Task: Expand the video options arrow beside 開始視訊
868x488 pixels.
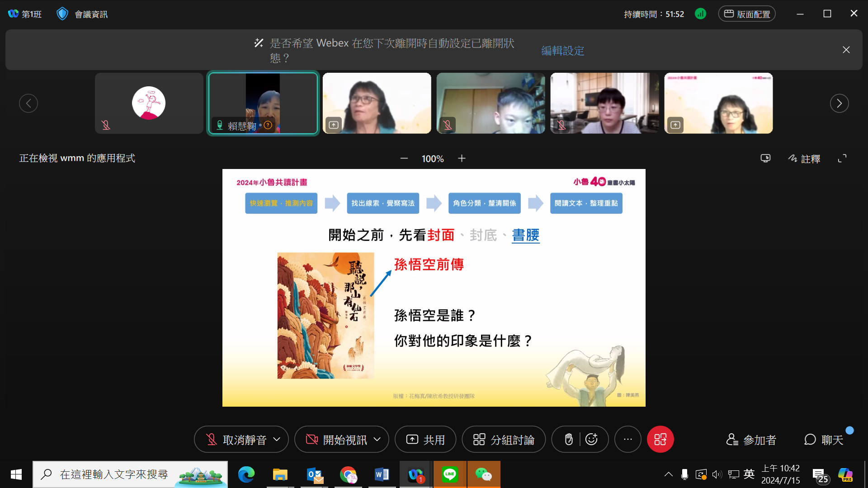Action: (x=377, y=439)
